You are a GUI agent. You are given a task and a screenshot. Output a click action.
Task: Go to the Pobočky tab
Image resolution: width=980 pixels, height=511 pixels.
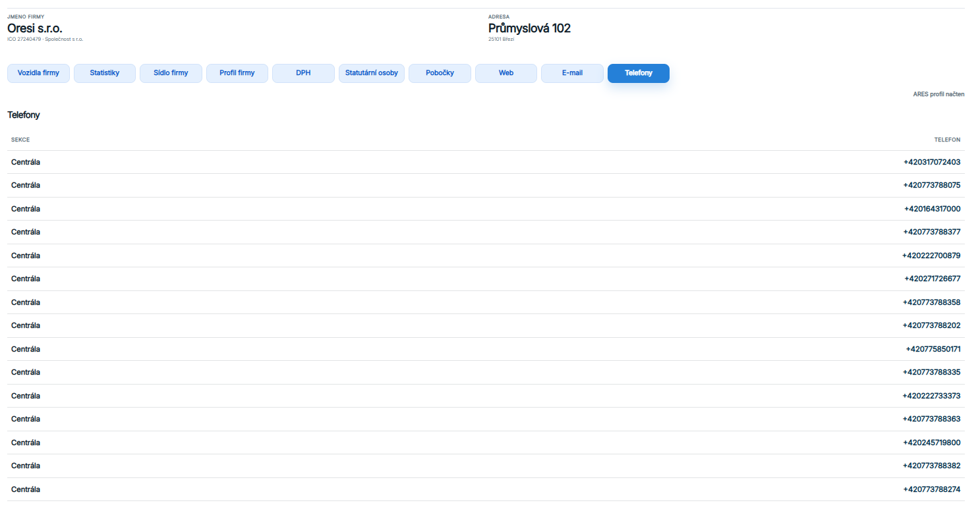(x=440, y=73)
